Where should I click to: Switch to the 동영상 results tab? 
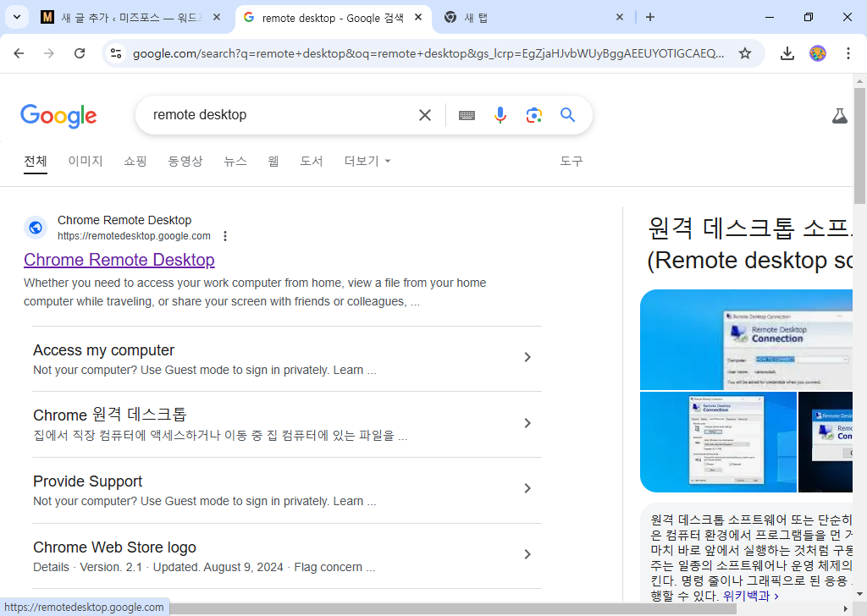click(x=185, y=161)
